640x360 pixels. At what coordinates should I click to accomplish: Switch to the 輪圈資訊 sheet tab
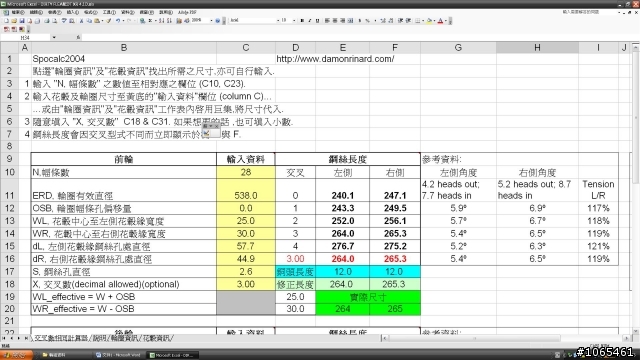(124, 338)
